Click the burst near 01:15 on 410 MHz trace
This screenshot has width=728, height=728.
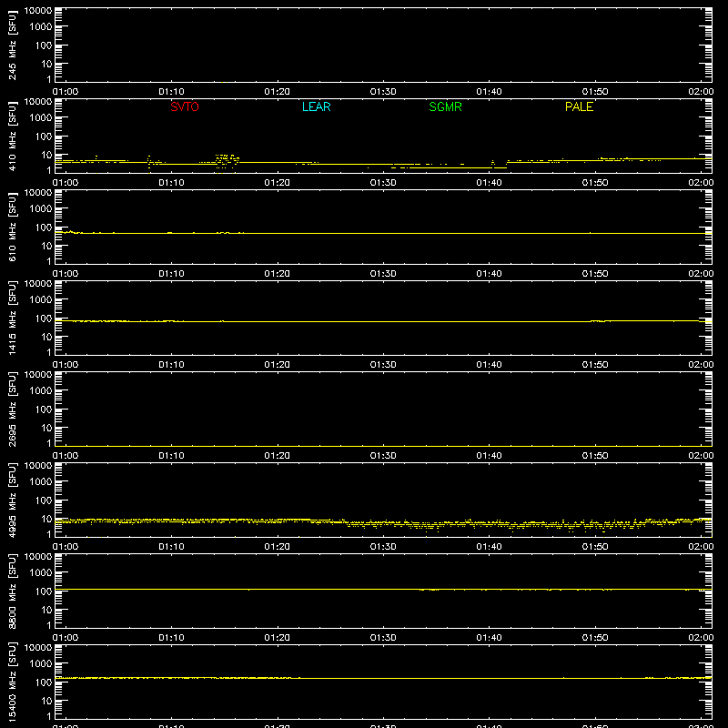point(227,160)
